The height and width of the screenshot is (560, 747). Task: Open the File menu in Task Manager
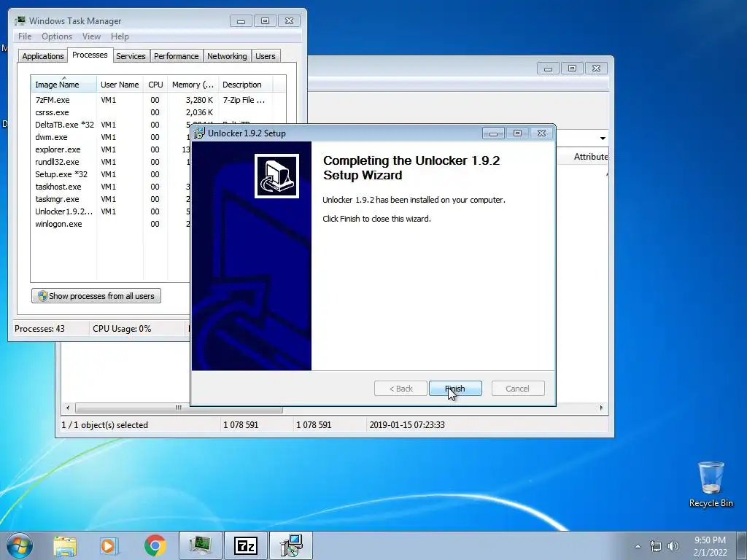point(25,36)
